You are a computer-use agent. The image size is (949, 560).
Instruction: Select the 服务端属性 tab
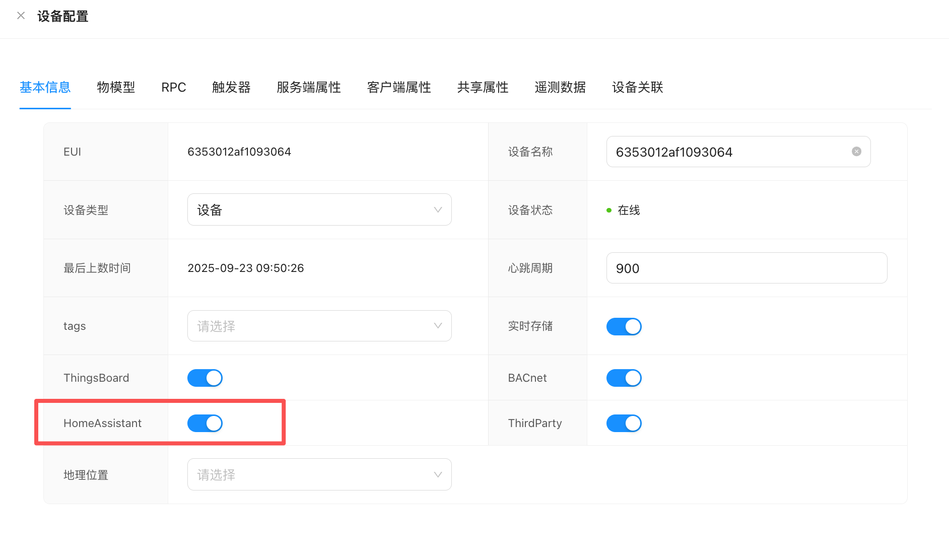(x=308, y=87)
